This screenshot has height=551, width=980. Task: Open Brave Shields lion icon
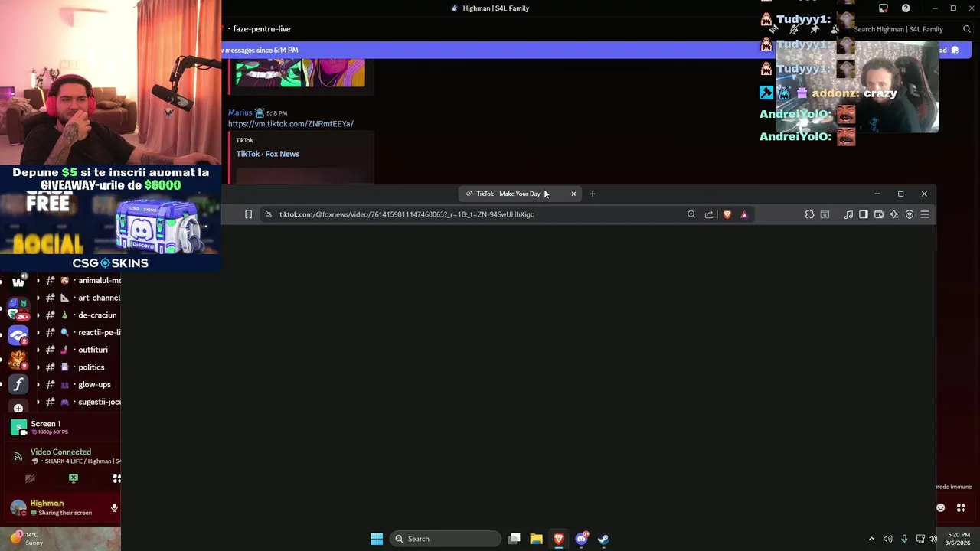[727, 214]
